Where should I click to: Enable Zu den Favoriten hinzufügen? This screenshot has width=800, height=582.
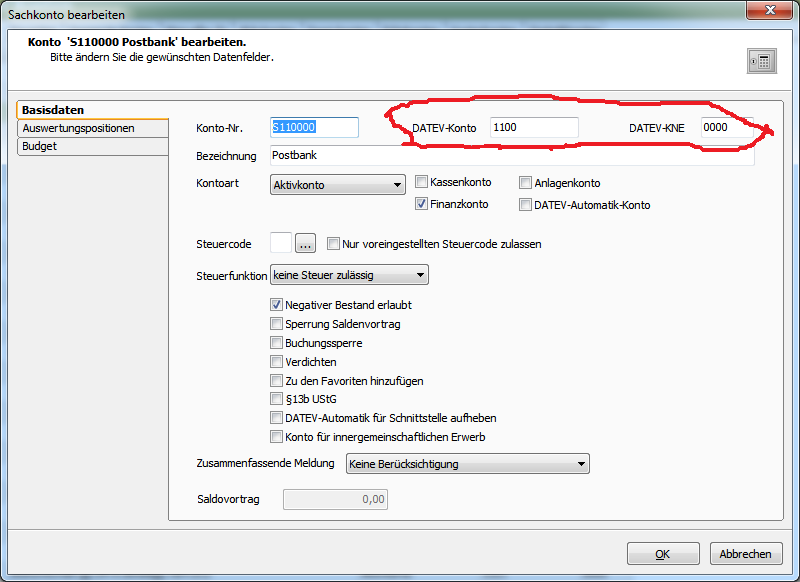277,381
